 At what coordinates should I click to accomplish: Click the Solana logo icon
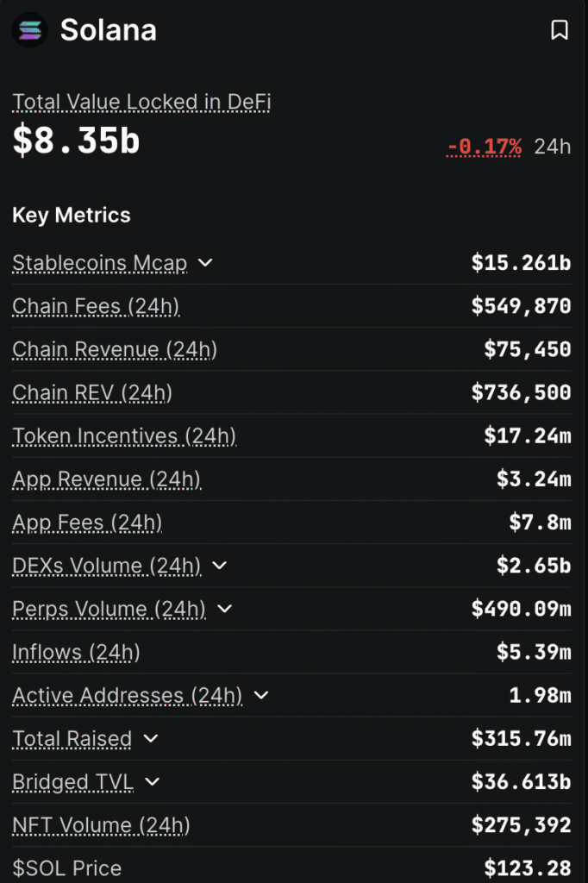(29, 30)
